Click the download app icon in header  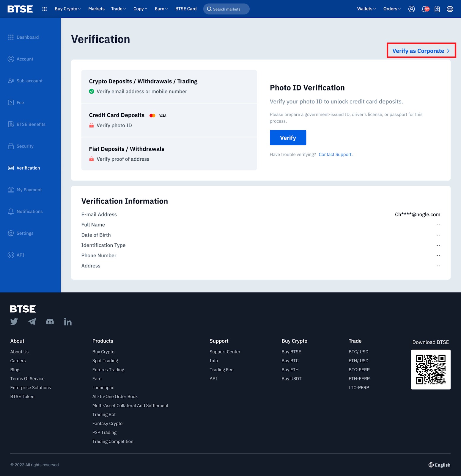[x=437, y=9]
